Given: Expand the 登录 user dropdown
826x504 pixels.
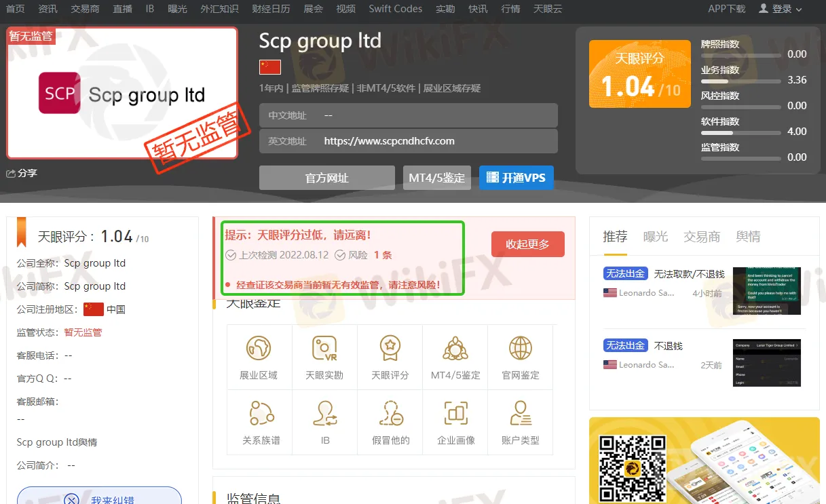Looking at the screenshot, I should click(780, 9).
